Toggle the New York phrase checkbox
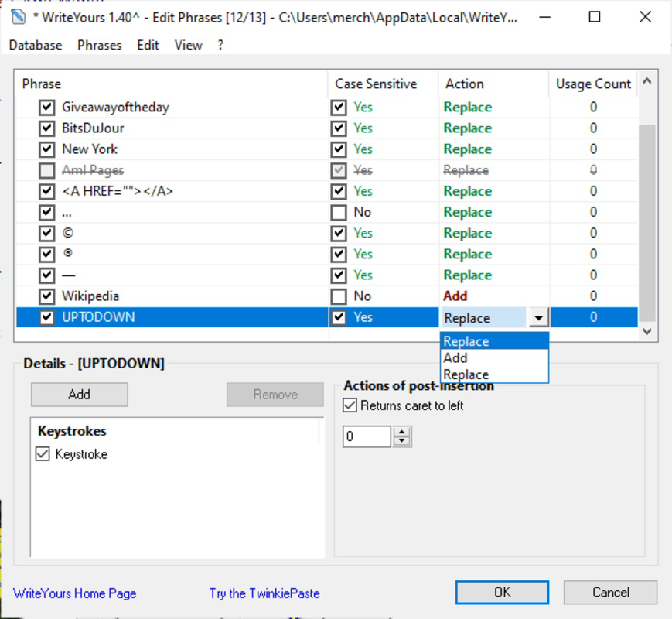The height and width of the screenshot is (619, 672). 46,149
